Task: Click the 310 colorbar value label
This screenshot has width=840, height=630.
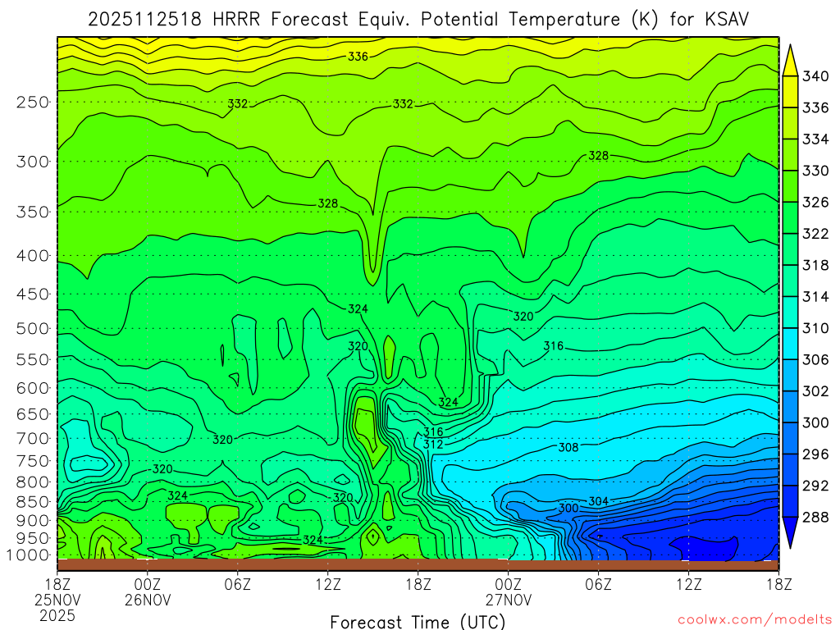Action: 815,328
